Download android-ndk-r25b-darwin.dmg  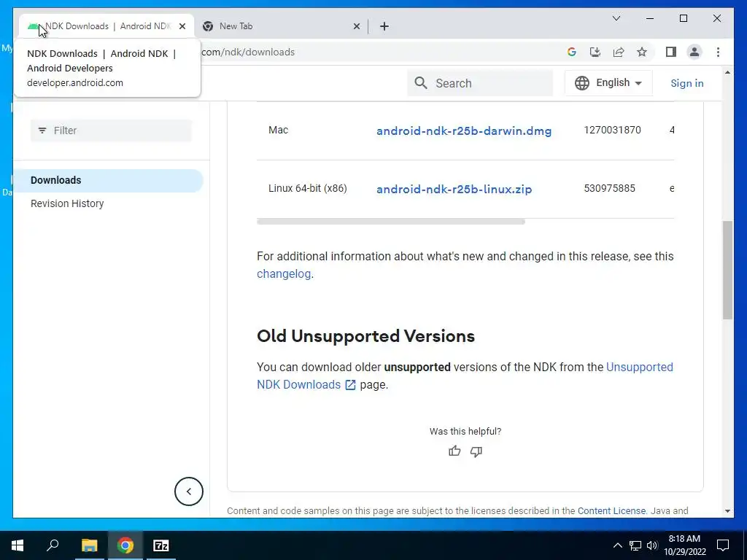464,131
